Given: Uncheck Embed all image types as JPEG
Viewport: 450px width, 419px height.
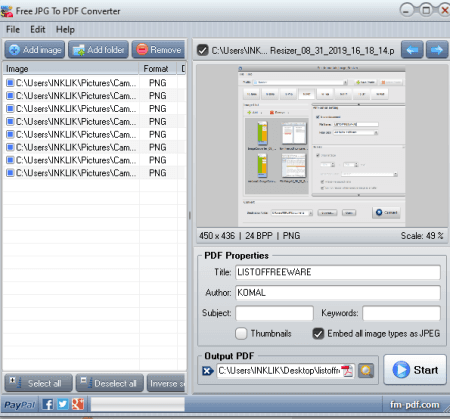Looking at the screenshot, I should [318, 333].
